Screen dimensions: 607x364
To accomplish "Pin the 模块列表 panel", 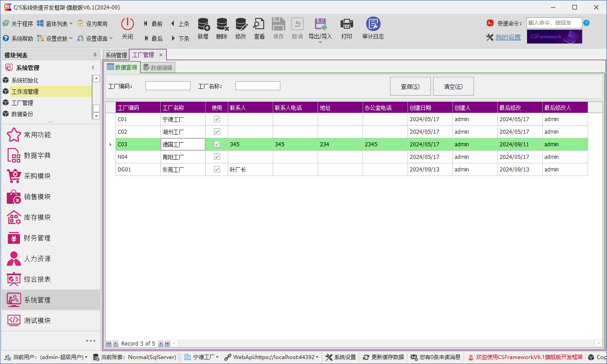I will point(95,55).
